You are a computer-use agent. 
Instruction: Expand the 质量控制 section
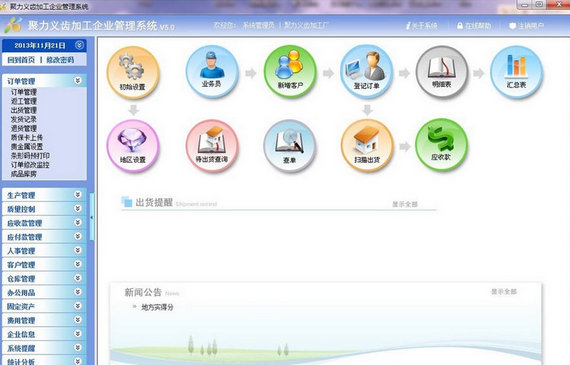[x=44, y=209]
